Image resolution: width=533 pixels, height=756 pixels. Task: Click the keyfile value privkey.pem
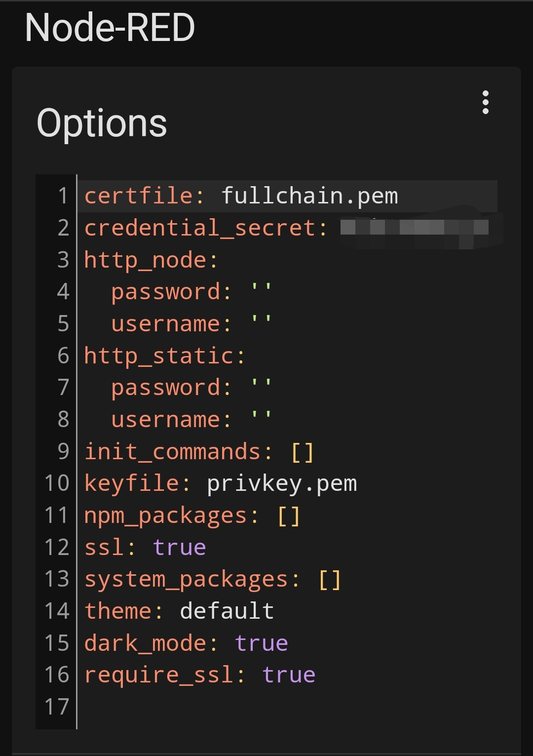pos(282,484)
